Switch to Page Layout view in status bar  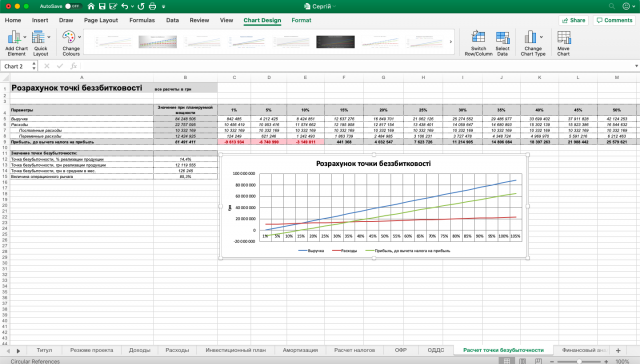pyautogui.click(x=522, y=361)
